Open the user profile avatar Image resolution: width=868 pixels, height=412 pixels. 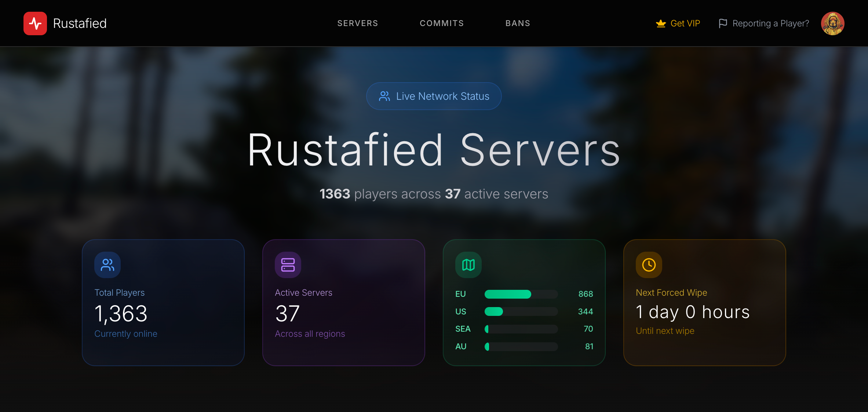(832, 23)
